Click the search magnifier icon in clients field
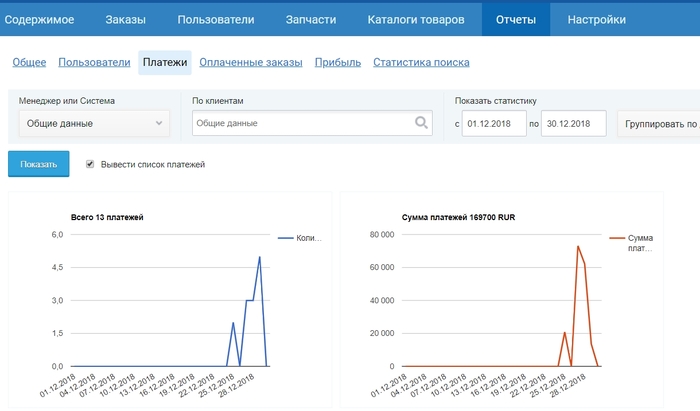 (x=422, y=123)
